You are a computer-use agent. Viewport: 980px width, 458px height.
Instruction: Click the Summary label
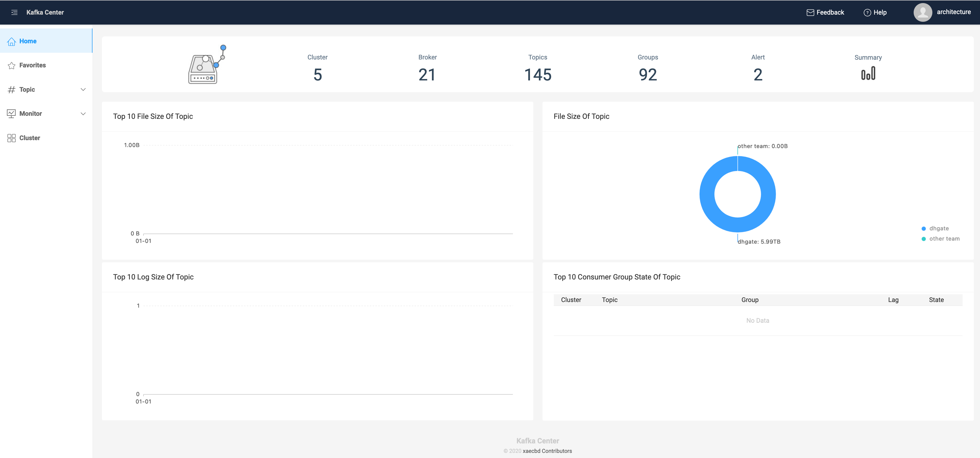point(868,57)
